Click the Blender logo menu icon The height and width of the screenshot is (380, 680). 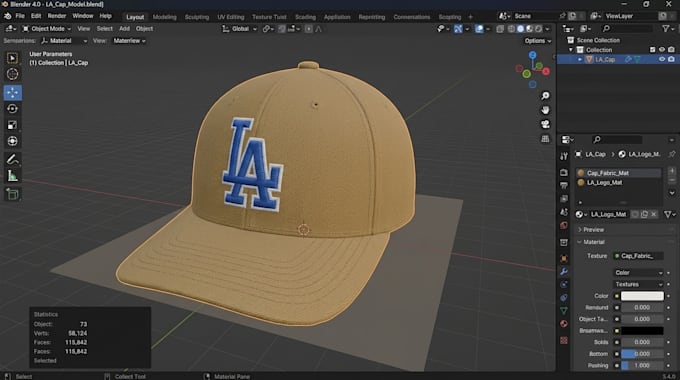click(x=7, y=16)
